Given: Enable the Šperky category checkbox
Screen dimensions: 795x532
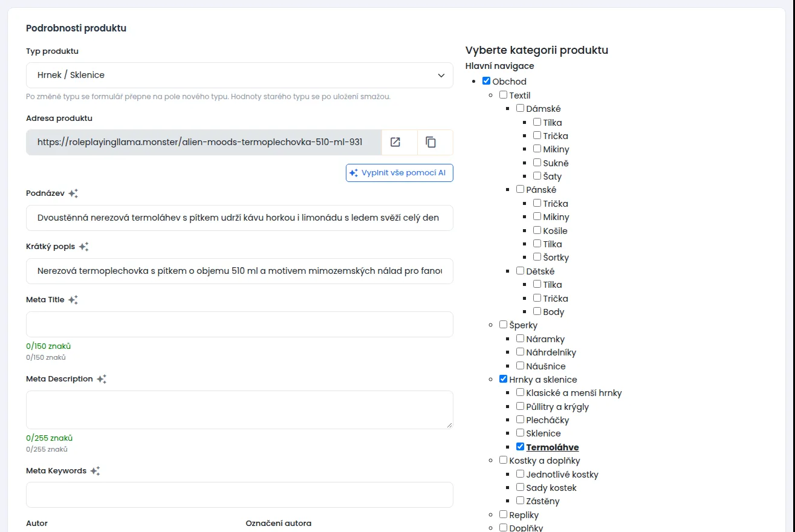Looking at the screenshot, I should (503, 325).
